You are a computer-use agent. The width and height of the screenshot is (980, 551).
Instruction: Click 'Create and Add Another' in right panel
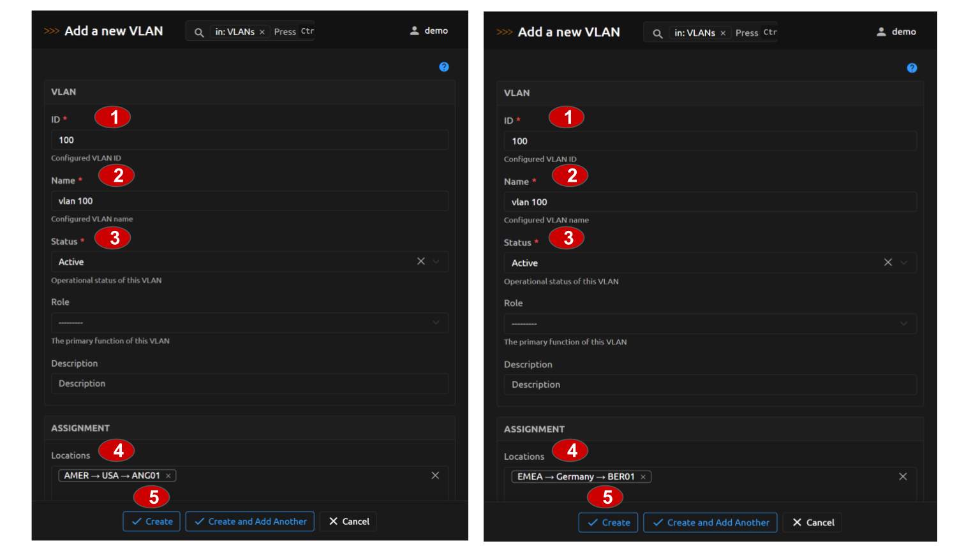pos(710,523)
